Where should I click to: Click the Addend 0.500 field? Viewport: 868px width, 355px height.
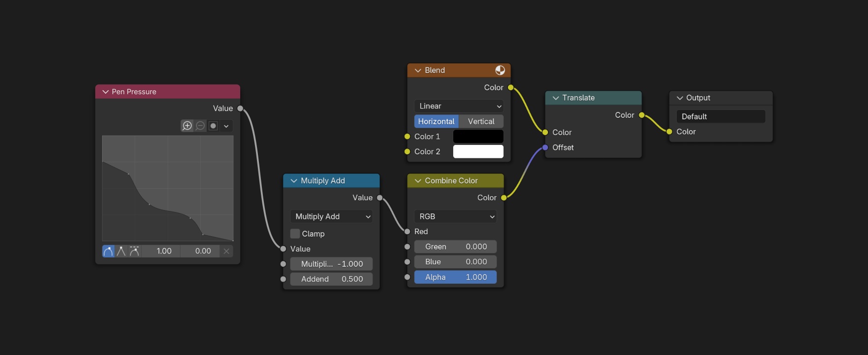tap(331, 279)
